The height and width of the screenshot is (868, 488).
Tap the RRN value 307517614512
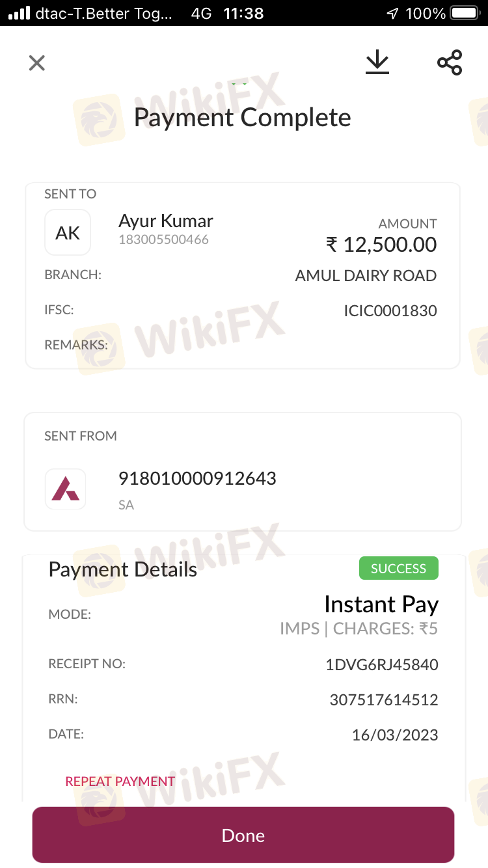(383, 700)
